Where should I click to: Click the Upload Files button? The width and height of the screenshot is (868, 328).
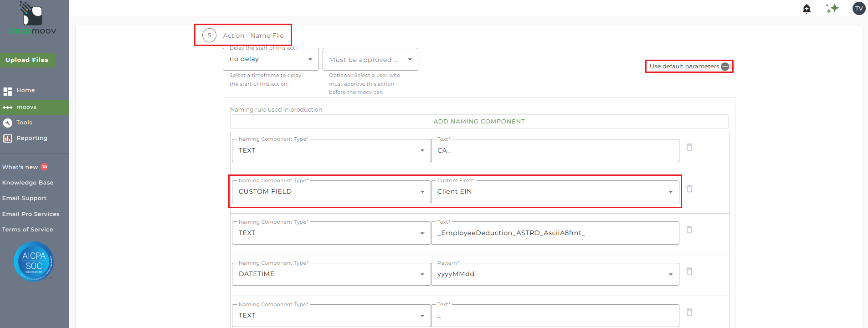click(x=27, y=60)
